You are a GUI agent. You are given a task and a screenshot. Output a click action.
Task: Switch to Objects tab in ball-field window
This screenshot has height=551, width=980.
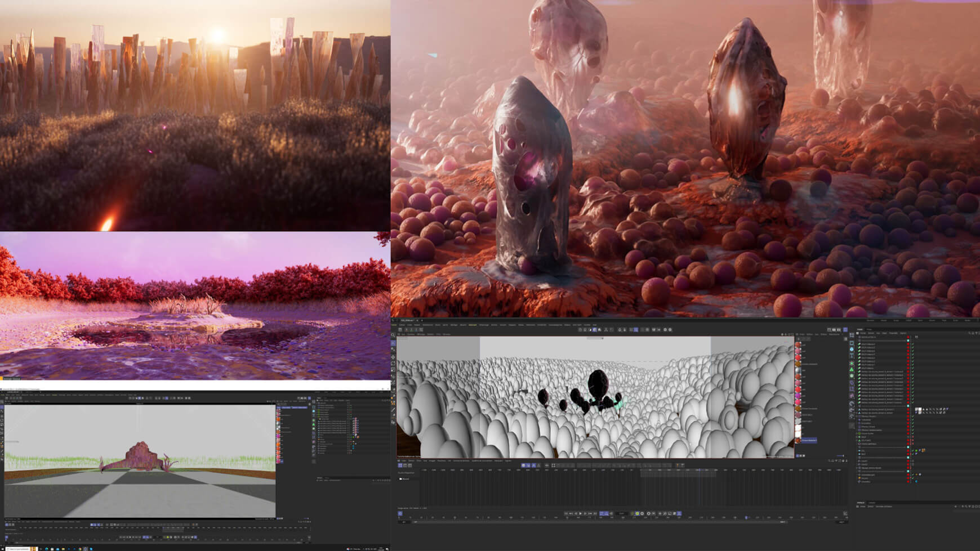860,329
